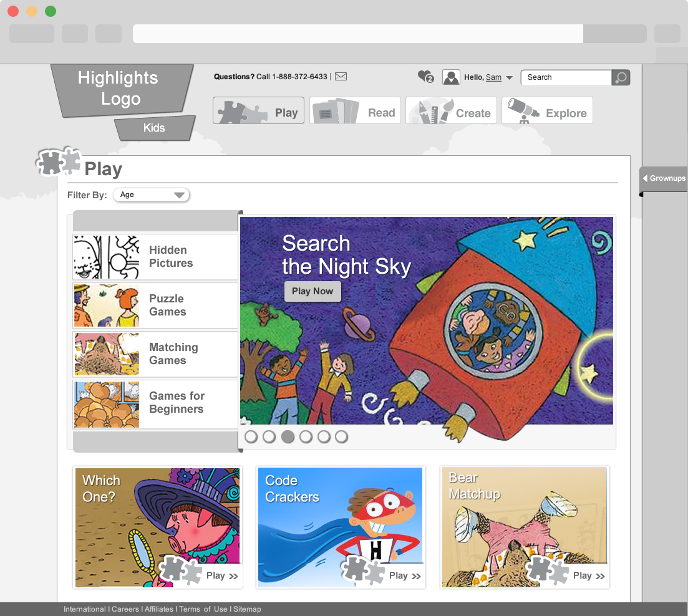Expand the Hello, Sam account menu

tap(510, 77)
